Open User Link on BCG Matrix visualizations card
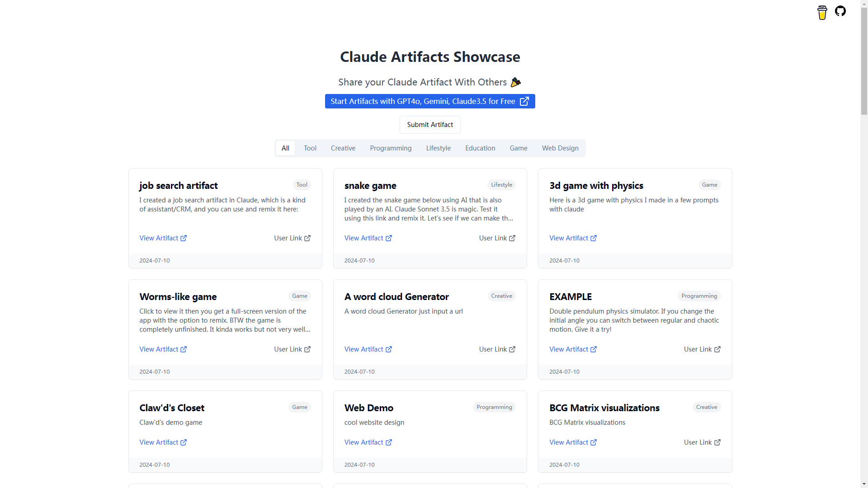Screen dimensions: 868x488 pos(702,442)
